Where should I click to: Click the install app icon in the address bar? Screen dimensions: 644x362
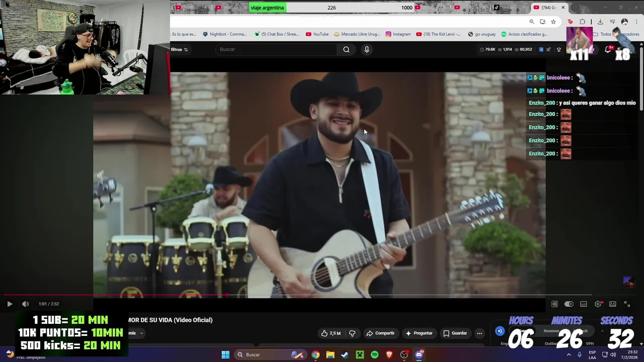click(542, 22)
